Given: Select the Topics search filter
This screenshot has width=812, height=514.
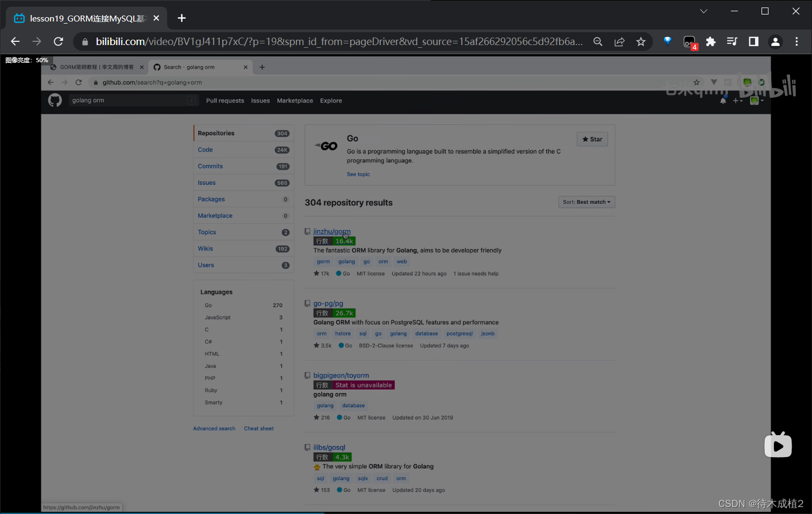Looking at the screenshot, I should 244,232.
